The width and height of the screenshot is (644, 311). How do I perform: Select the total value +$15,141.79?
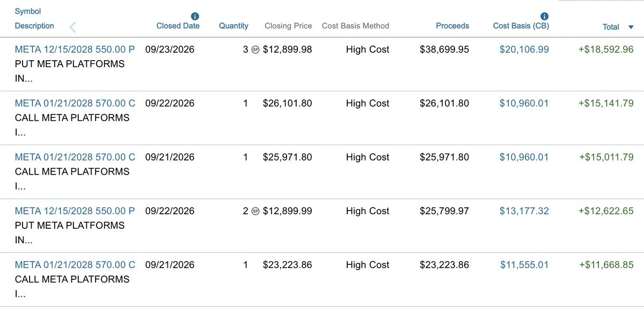pyautogui.click(x=606, y=103)
